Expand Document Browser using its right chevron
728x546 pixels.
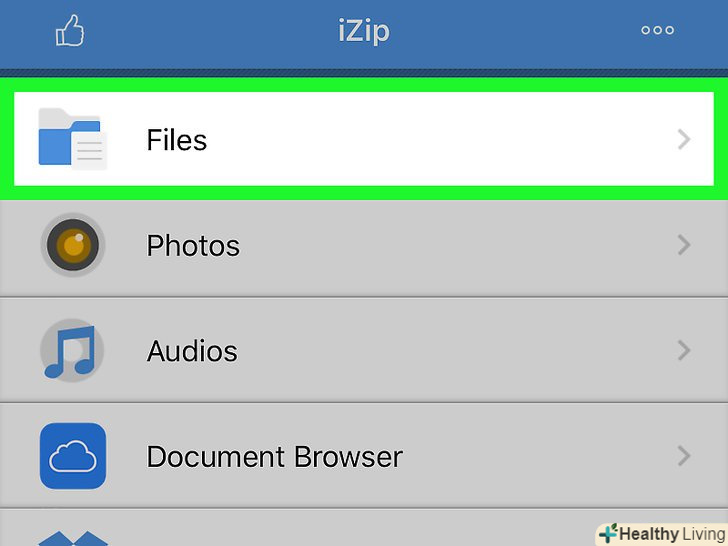684,457
